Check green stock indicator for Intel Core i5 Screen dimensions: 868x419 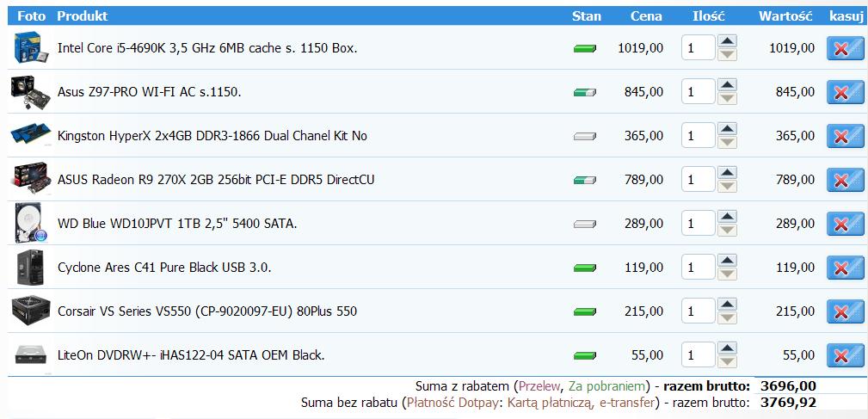click(x=585, y=49)
